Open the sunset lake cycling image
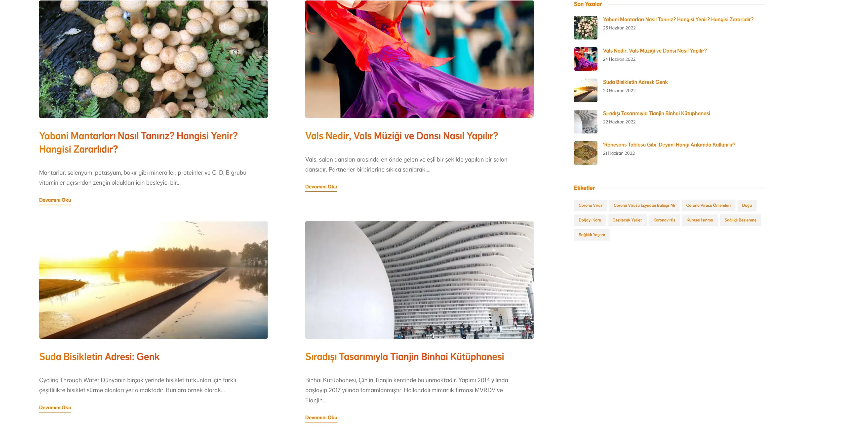 pyautogui.click(x=153, y=280)
